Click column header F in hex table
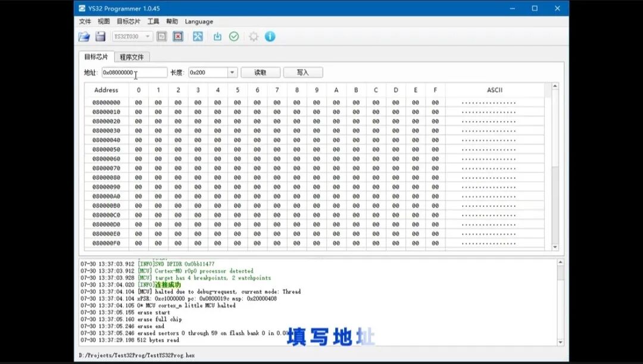This screenshot has height=364, width=643. tap(435, 90)
